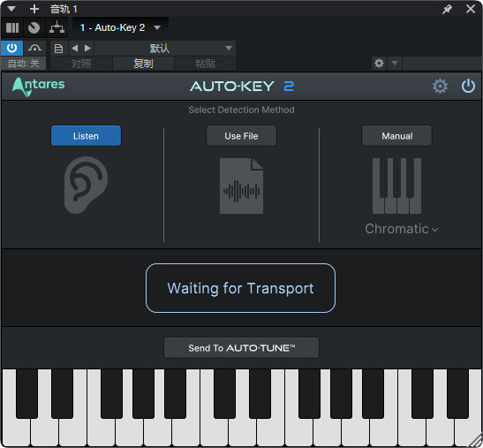Toggle automation mode 自动: 关
This screenshot has height=448, width=483.
coord(24,64)
